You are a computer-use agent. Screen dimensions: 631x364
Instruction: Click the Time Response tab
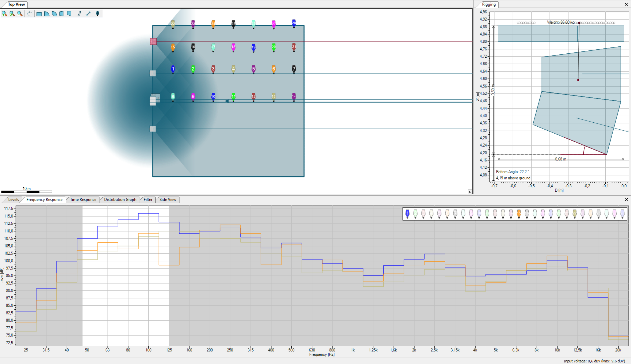[x=83, y=200]
